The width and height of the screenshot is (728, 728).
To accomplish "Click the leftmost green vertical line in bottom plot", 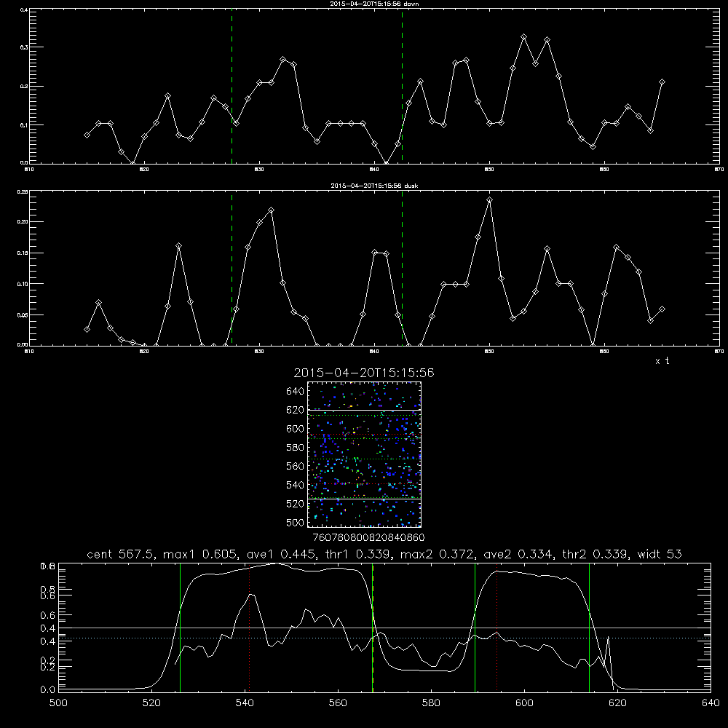I will pos(180,627).
